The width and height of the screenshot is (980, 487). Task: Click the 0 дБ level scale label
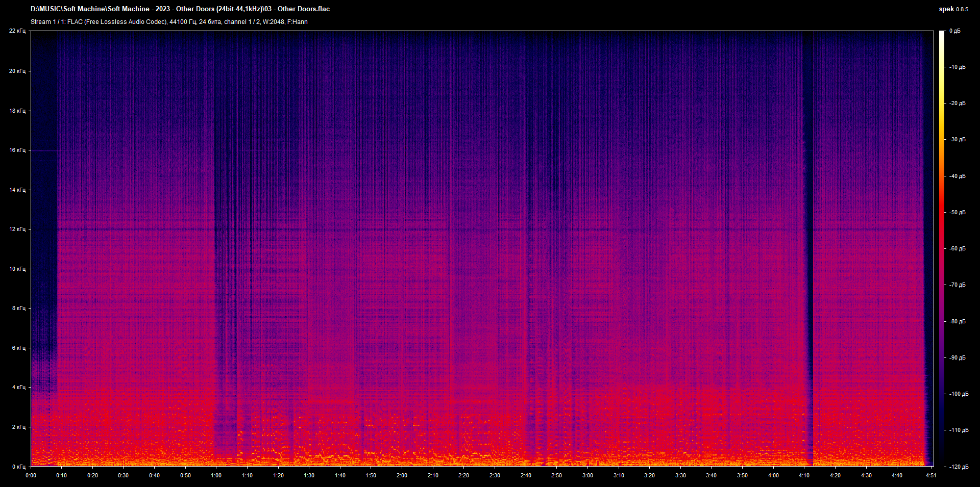click(954, 31)
